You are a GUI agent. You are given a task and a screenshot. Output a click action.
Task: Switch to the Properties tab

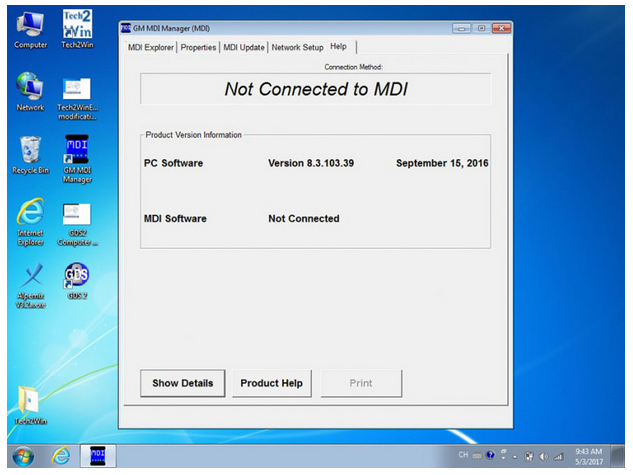point(198,47)
